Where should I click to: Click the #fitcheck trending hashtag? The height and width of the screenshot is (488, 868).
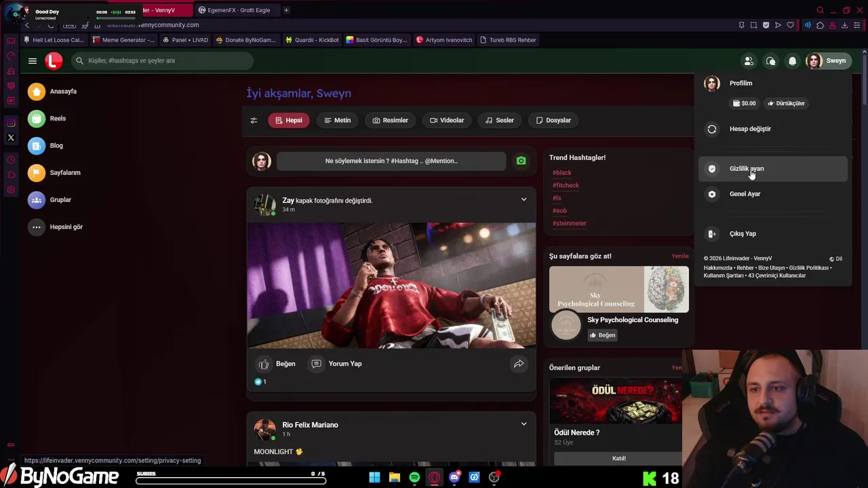pyautogui.click(x=566, y=185)
